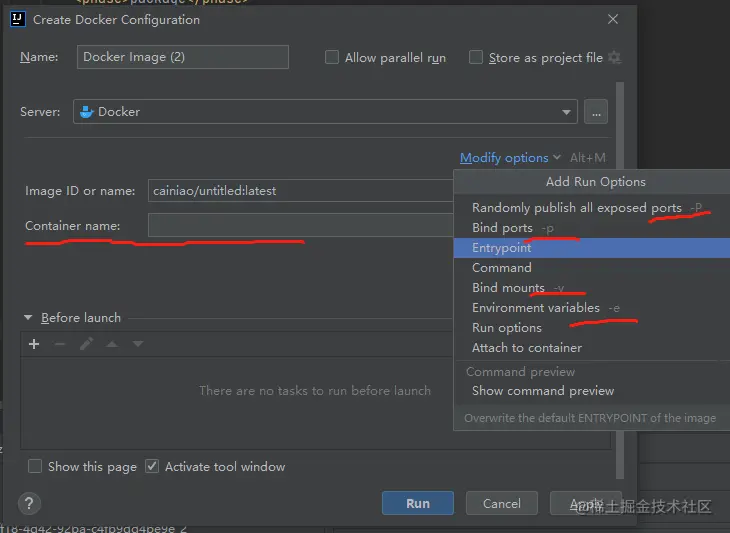Enable Allow parallel run checkbox

point(332,57)
